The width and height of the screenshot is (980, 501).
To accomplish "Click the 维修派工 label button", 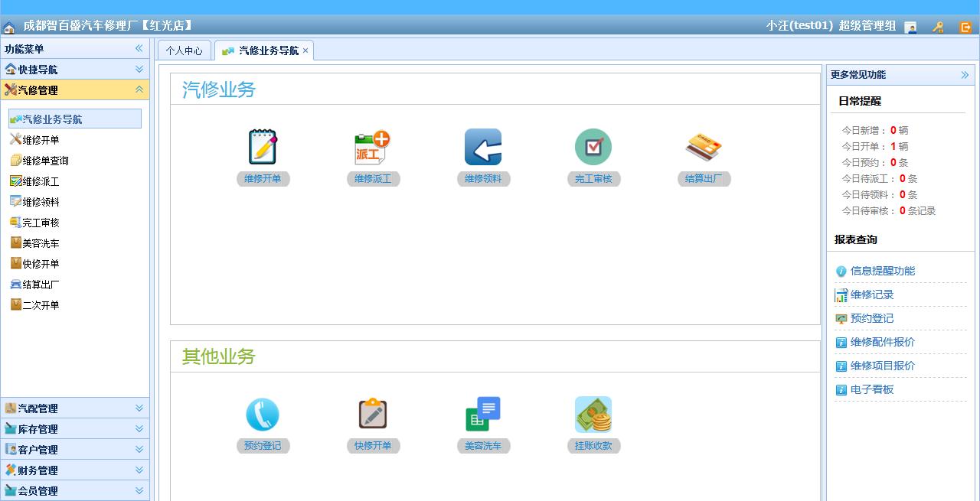I will [x=373, y=179].
